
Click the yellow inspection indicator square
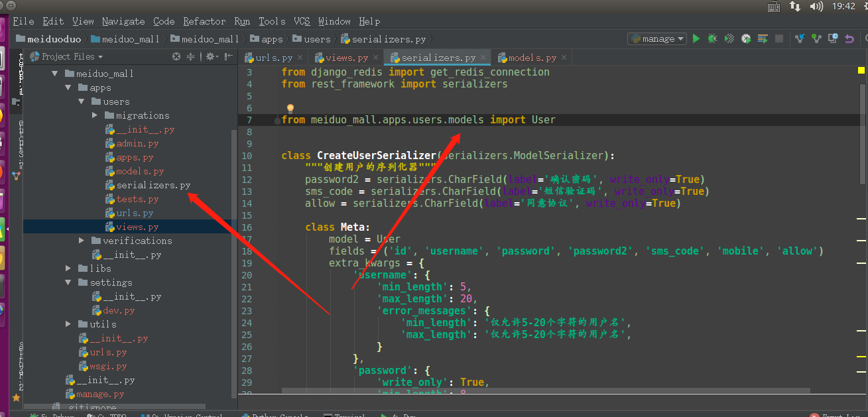pyautogui.click(x=861, y=70)
